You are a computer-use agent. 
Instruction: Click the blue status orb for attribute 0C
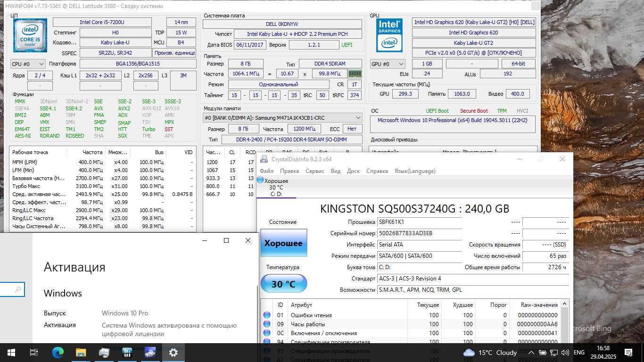pos(267,333)
